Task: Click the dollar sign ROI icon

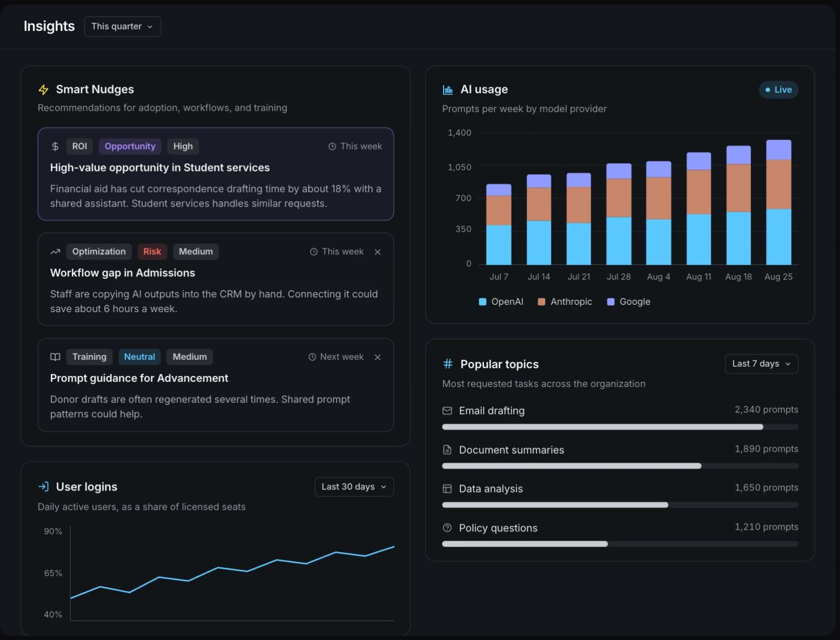Action: [55, 146]
